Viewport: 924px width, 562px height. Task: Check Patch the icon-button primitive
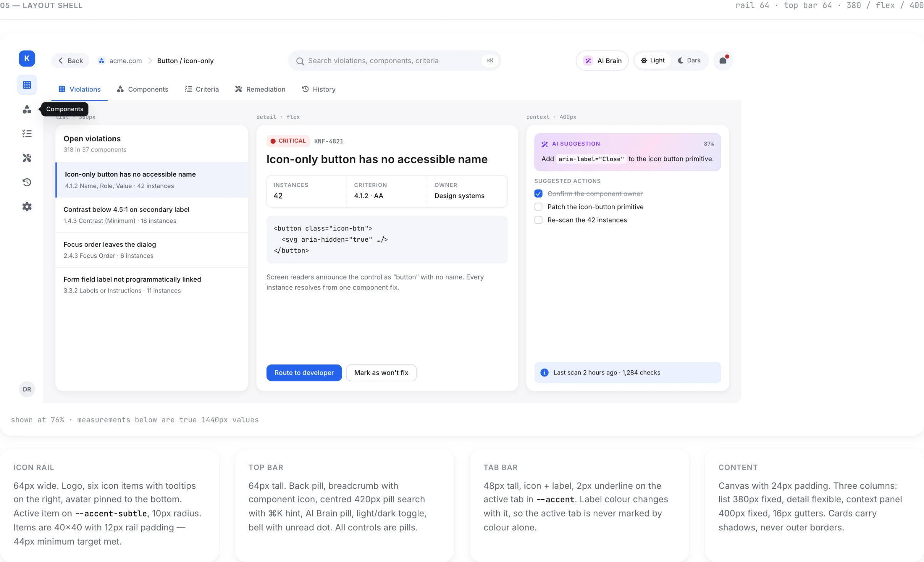538,207
